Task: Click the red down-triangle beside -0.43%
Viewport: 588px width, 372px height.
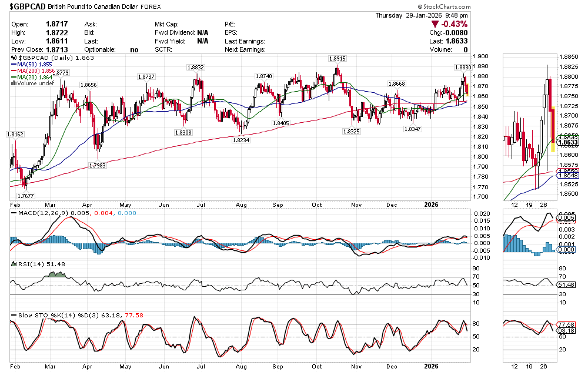Action: click(x=435, y=24)
